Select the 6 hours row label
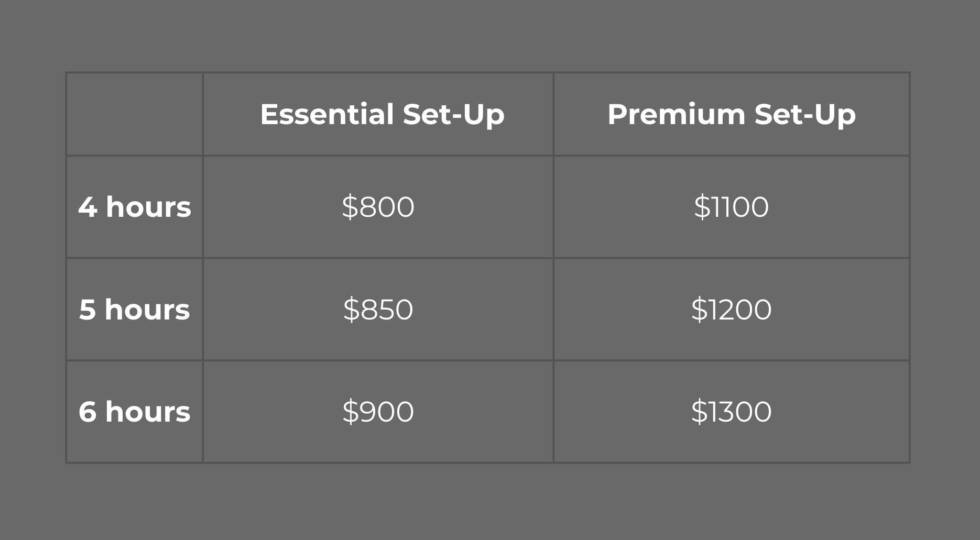The image size is (980, 540). (x=135, y=412)
